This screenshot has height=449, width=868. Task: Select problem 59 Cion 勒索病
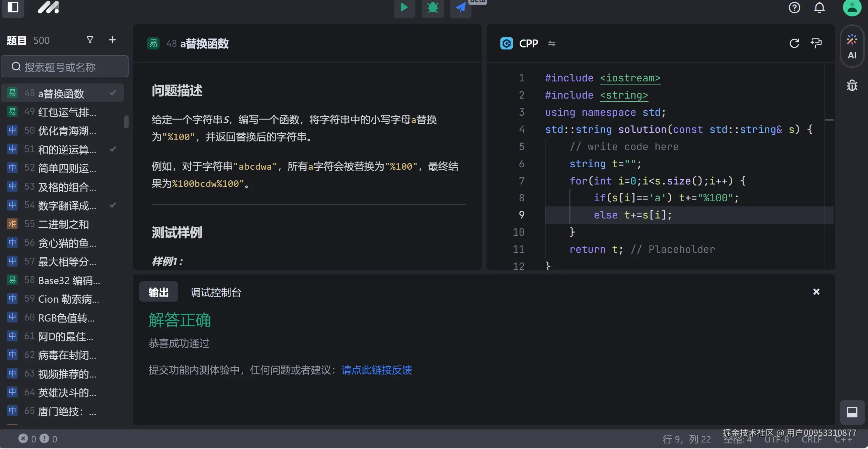(x=63, y=299)
